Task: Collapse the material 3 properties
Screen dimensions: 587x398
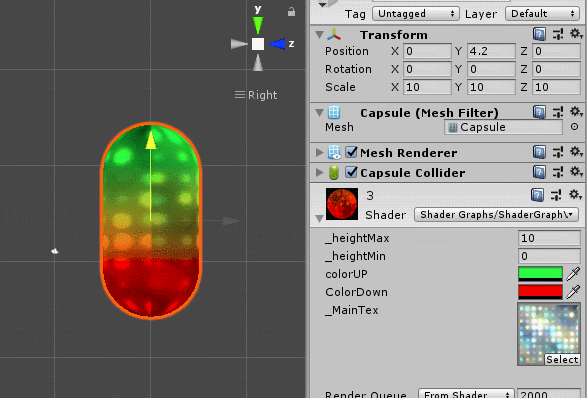Action: (x=319, y=219)
